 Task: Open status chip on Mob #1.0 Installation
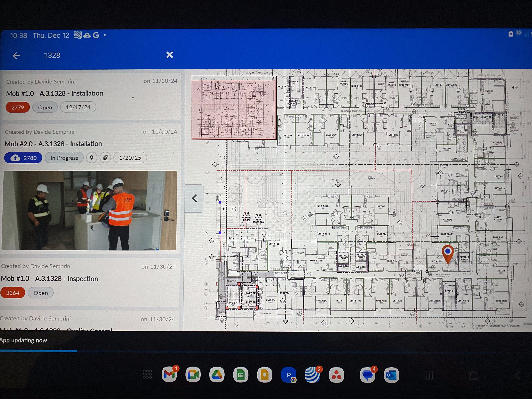[x=45, y=107]
